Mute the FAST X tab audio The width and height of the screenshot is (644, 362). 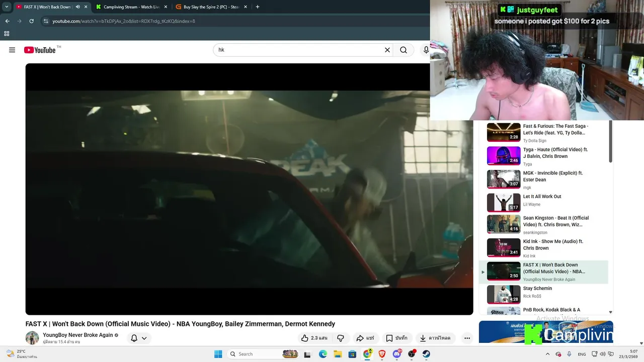[77, 7]
